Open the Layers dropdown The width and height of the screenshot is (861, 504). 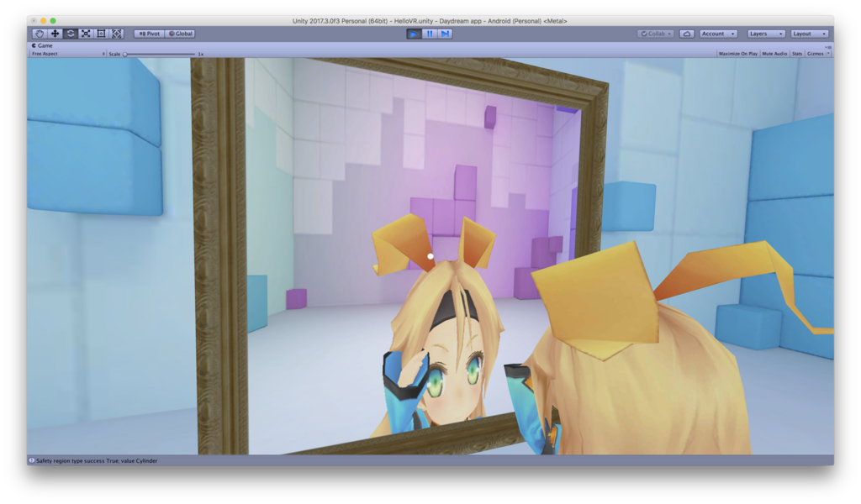point(766,34)
